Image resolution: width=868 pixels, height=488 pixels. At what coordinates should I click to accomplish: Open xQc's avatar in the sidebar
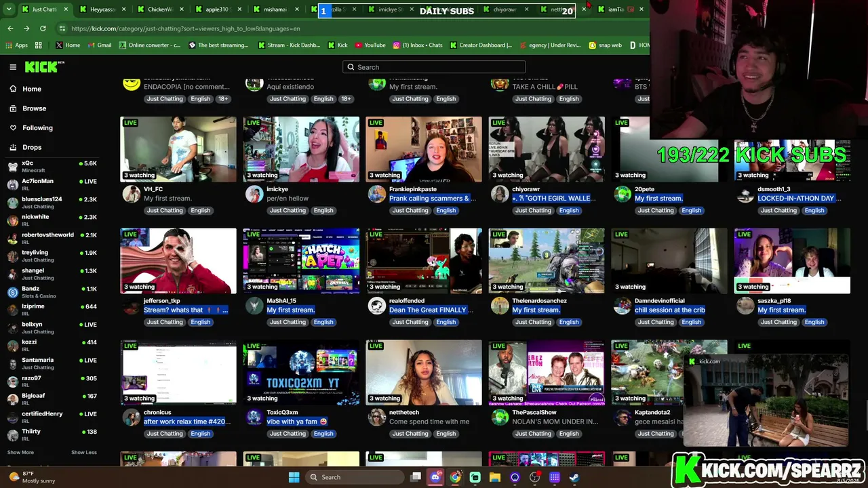[12, 167]
